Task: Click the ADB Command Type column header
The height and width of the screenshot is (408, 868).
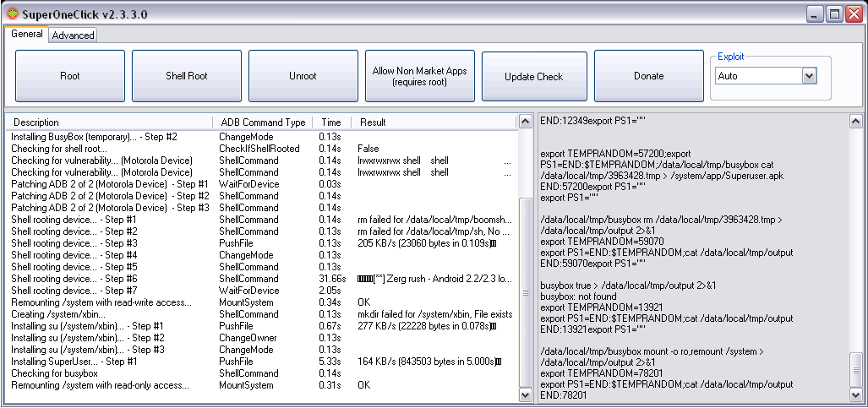Action: [x=263, y=122]
